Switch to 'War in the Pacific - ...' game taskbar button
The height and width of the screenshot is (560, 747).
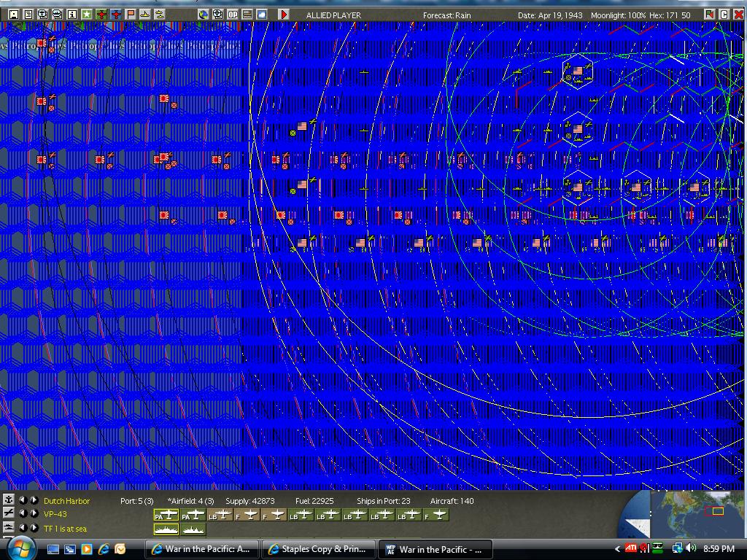435,549
